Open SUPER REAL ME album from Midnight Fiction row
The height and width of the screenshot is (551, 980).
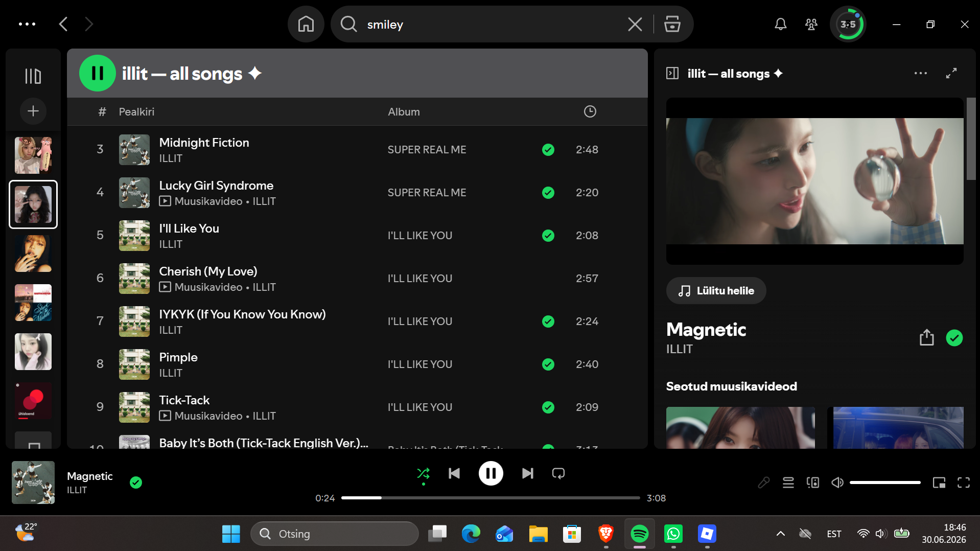[x=427, y=150]
